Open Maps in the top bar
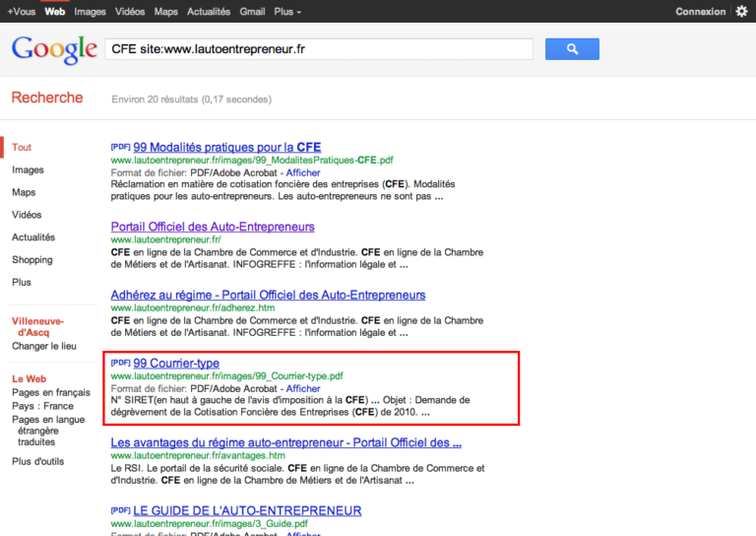This screenshot has height=536, width=756. pos(165,12)
